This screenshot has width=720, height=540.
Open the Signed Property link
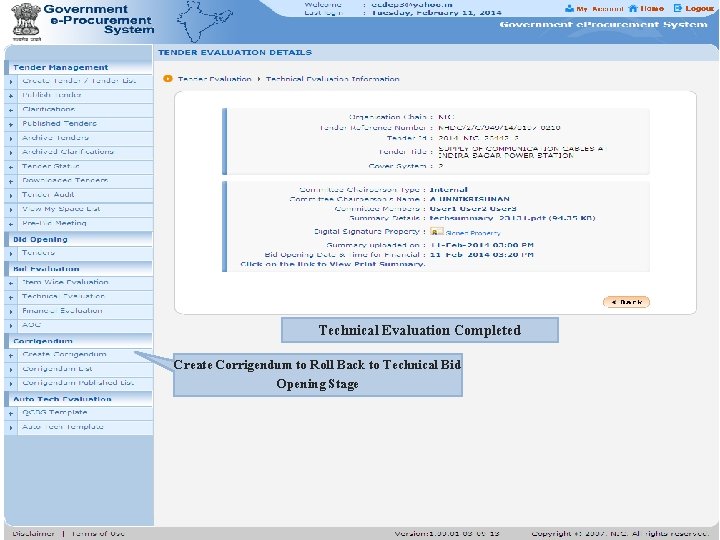[472, 233]
